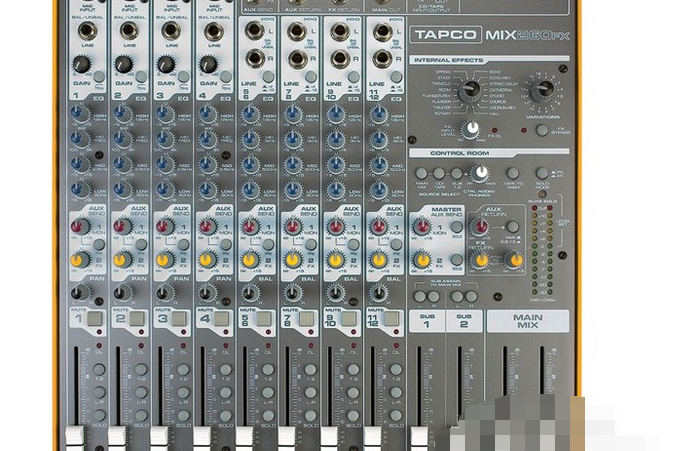Image resolution: width=677 pixels, height=451 pixels.
Task: Mute stereo channel 11/12
Action: tap(392, 319)
